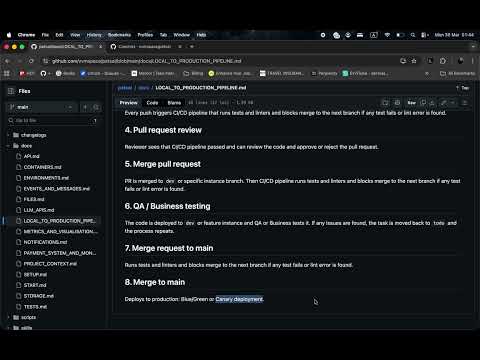Focus the Go to file search field
This screenshot has height=360, width=480.
[53, 120]
